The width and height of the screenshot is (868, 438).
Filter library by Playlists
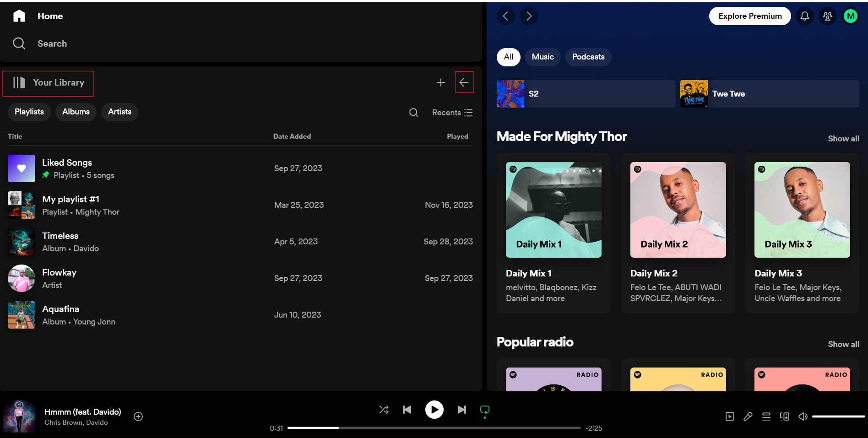29,112
